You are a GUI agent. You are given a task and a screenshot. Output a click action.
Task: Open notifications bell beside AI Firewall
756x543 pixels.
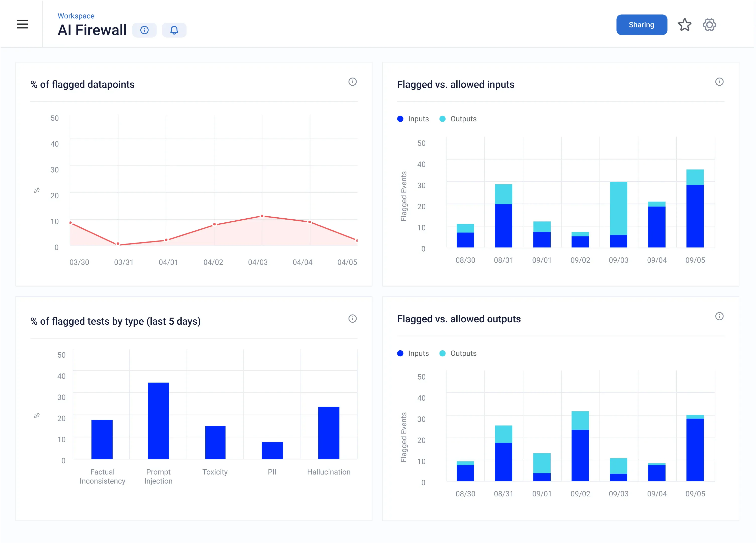click(174, 30)
